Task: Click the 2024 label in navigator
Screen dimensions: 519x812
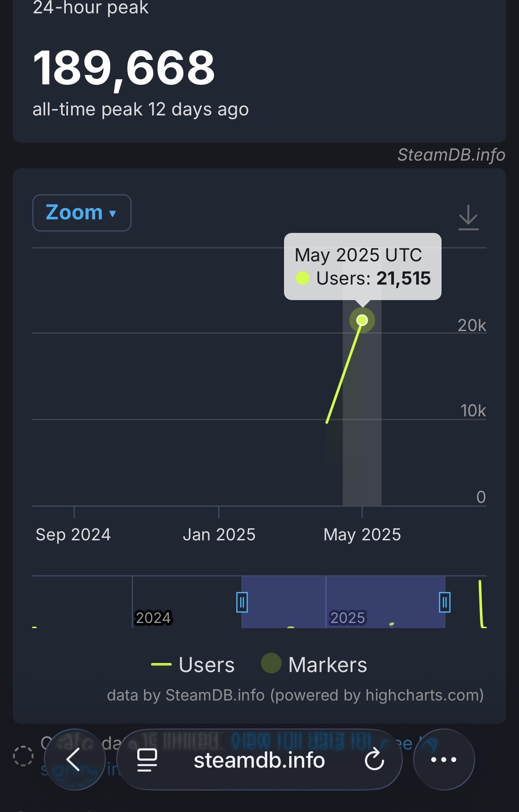Action: 154,618
